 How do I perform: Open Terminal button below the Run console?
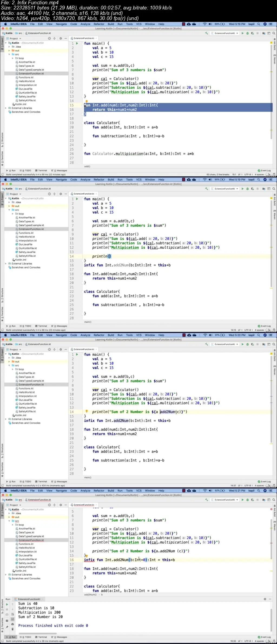[x=41, y=637]
